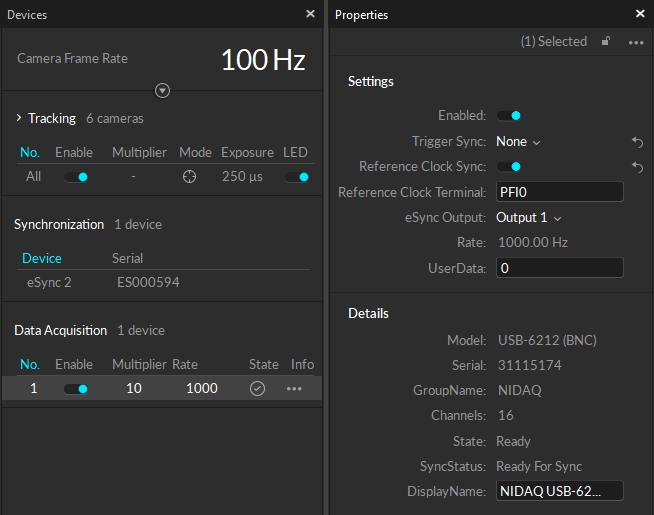Click the Properties lock icon
The height and width of the screenshot is (515, 654).
[606, 42]
